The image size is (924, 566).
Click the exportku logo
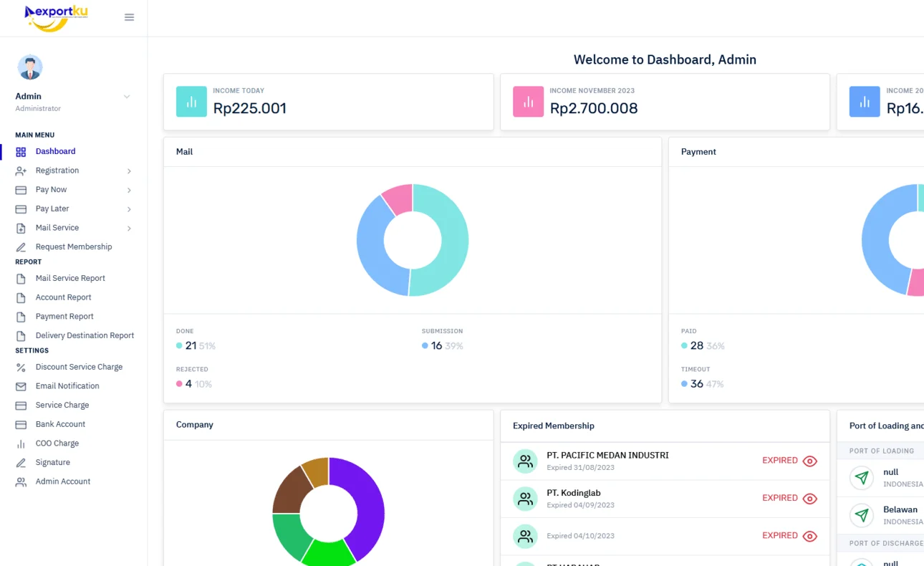point(56,18)
